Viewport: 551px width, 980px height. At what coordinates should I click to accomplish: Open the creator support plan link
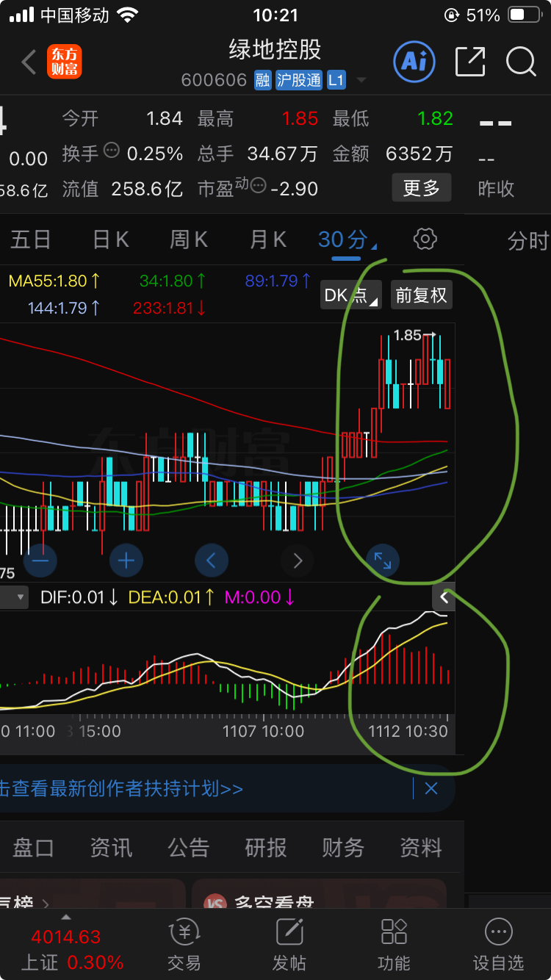[x=121, y=789]
